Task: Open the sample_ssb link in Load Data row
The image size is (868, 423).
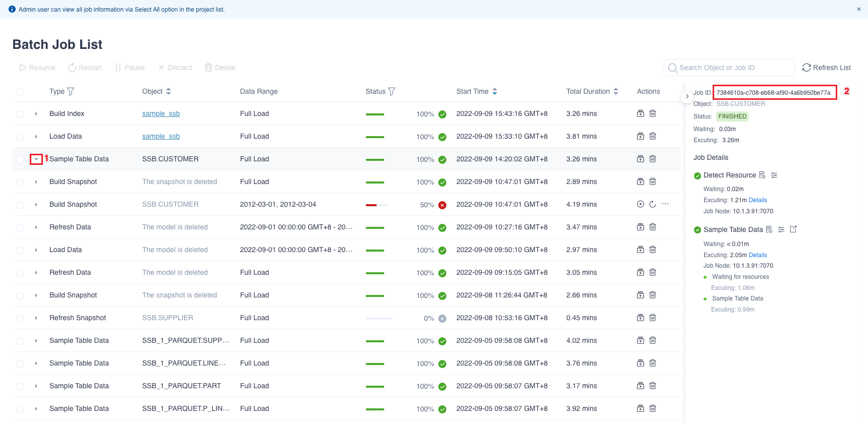Action: tap(161, 136)
